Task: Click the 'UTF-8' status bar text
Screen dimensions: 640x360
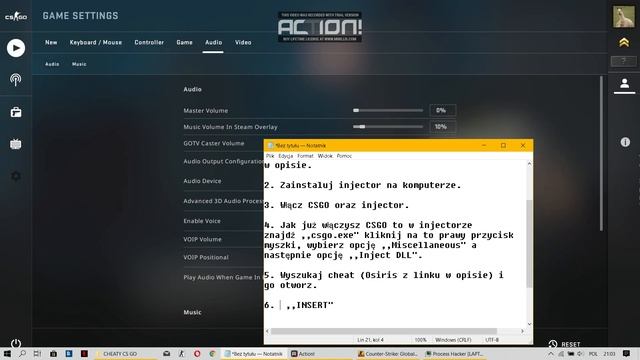Action: 492,340
